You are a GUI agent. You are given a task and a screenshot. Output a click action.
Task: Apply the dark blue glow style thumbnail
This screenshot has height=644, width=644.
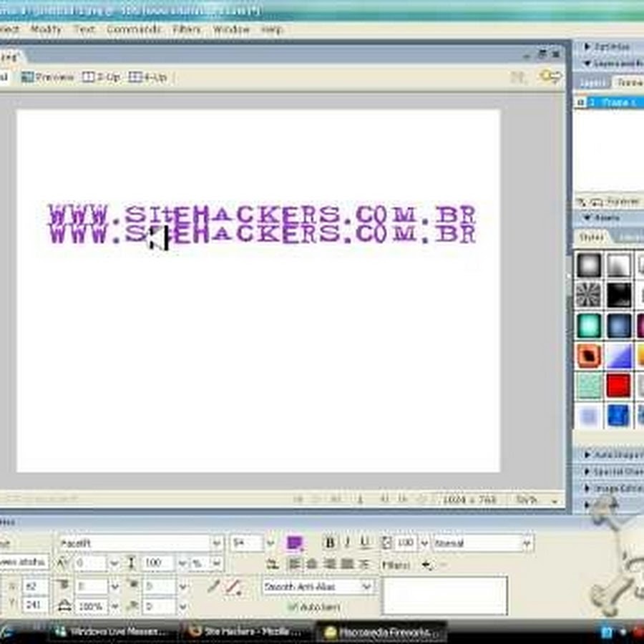tap(618, 326)
